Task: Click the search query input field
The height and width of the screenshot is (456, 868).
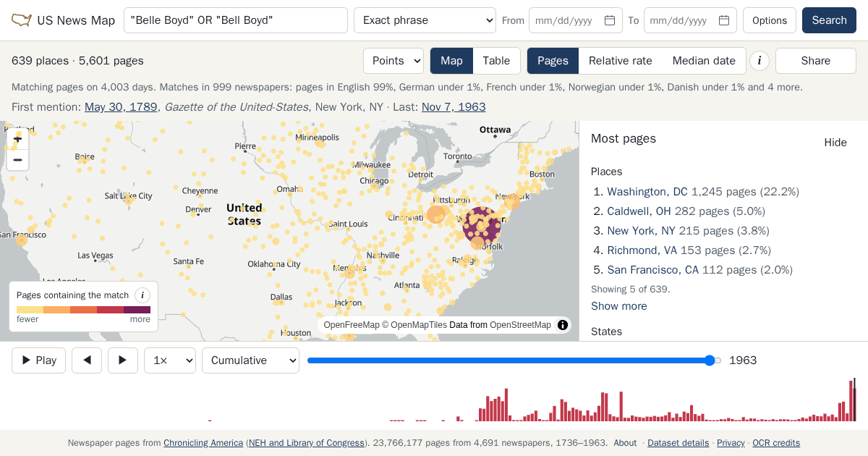Action: [x=236, y=20]
